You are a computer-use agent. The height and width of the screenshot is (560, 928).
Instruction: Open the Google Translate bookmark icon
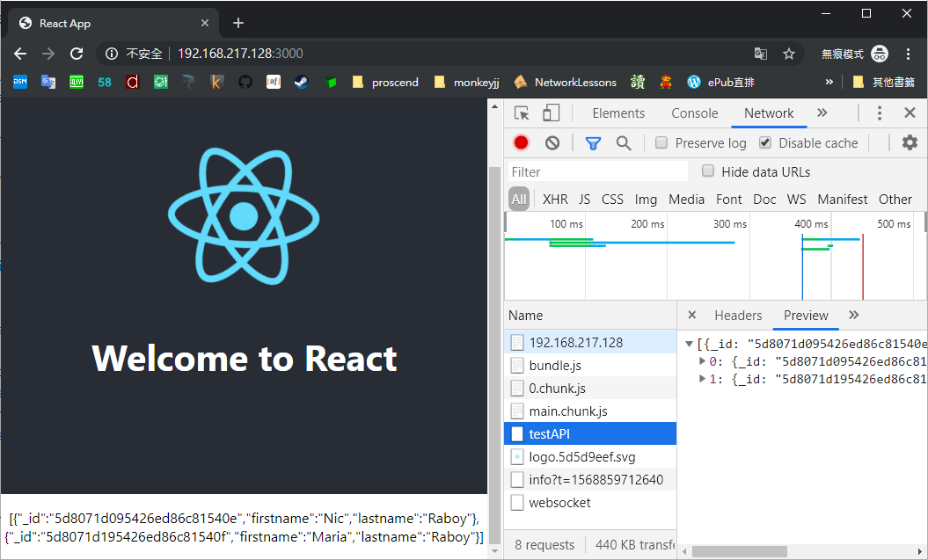[47, 82]
